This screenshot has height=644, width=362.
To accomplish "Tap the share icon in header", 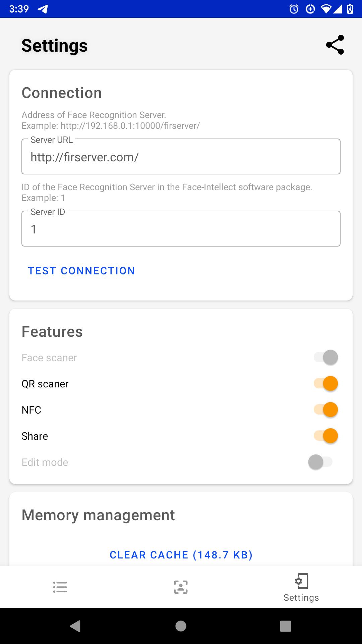I will pyautogui.click(x=335, y=45).
